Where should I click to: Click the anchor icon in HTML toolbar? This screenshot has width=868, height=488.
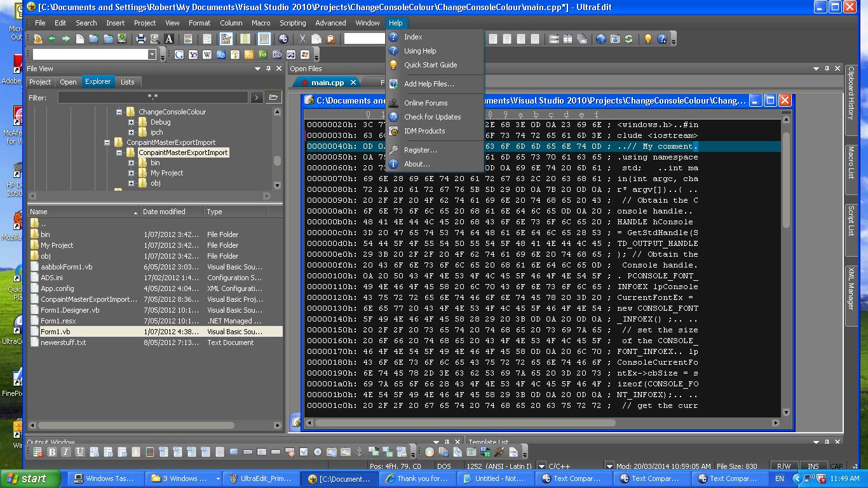click(359, 452)
